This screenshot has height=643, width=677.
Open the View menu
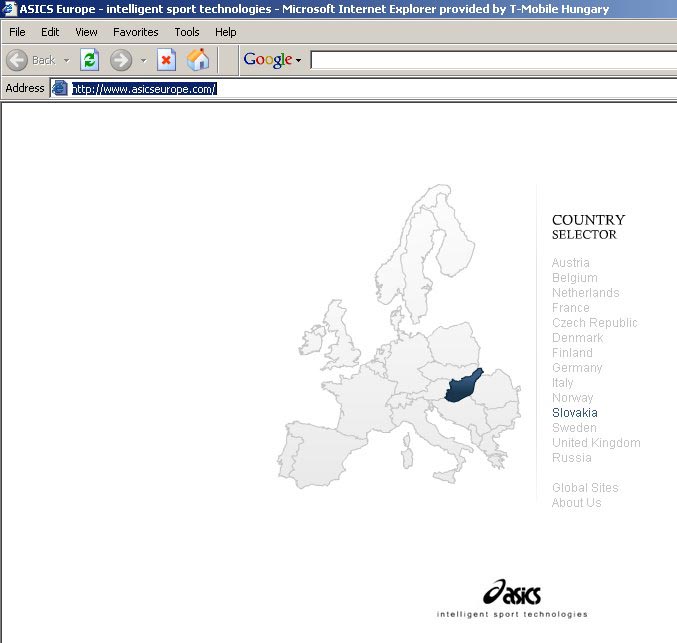coord(86,32)
